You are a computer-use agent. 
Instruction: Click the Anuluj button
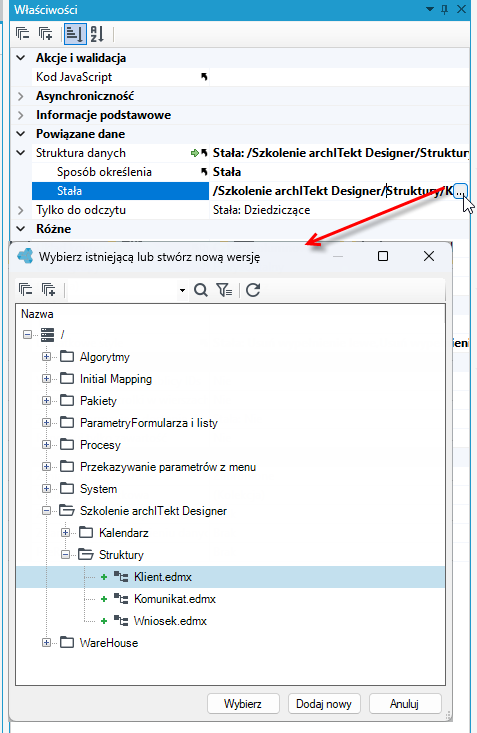(405, 704)
